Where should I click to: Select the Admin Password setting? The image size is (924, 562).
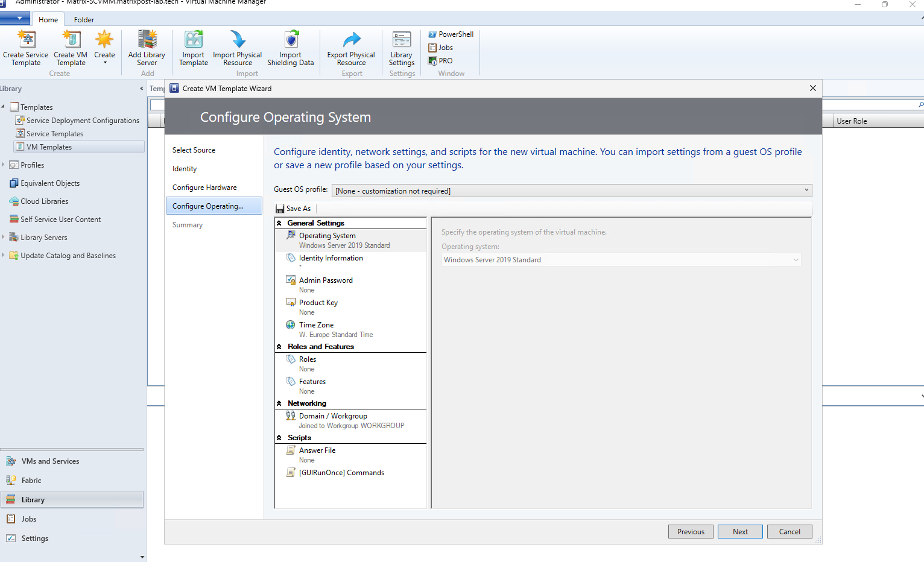point(351,285)
